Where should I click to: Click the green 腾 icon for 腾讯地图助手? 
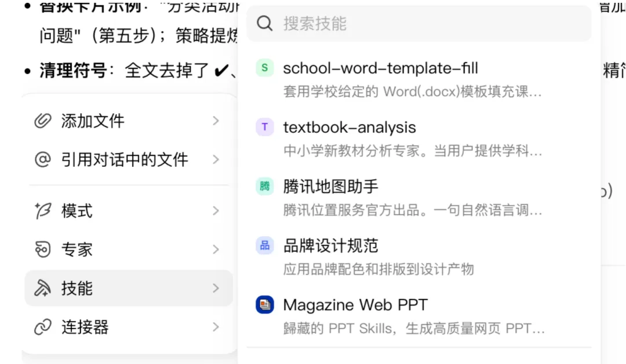click(265, 186)
